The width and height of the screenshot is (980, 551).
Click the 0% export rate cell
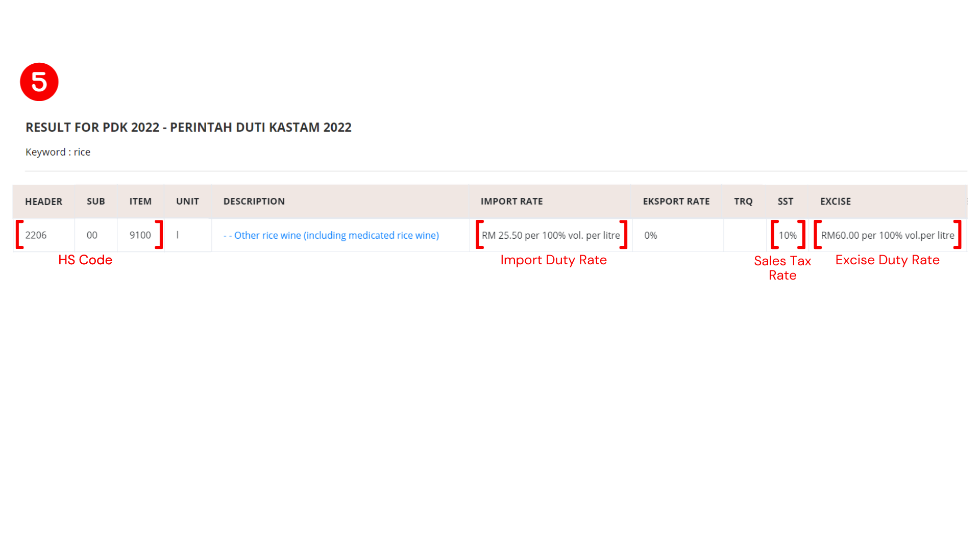pos(650,235)
